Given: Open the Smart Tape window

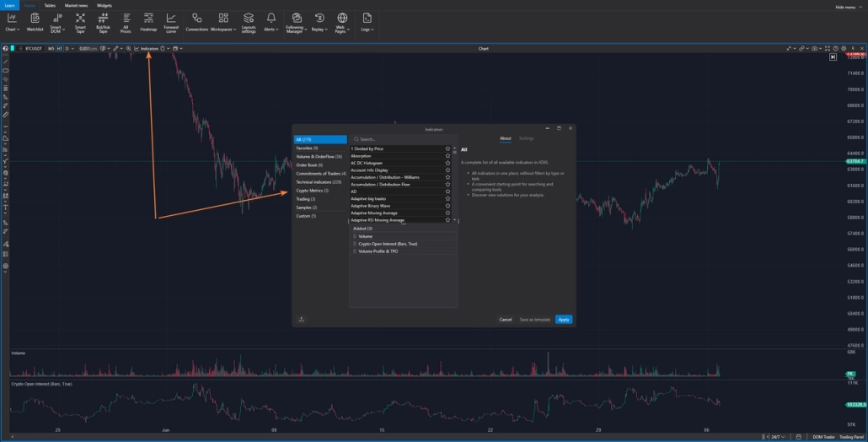Looking at the screenshot, I should (x=80, y=23).
